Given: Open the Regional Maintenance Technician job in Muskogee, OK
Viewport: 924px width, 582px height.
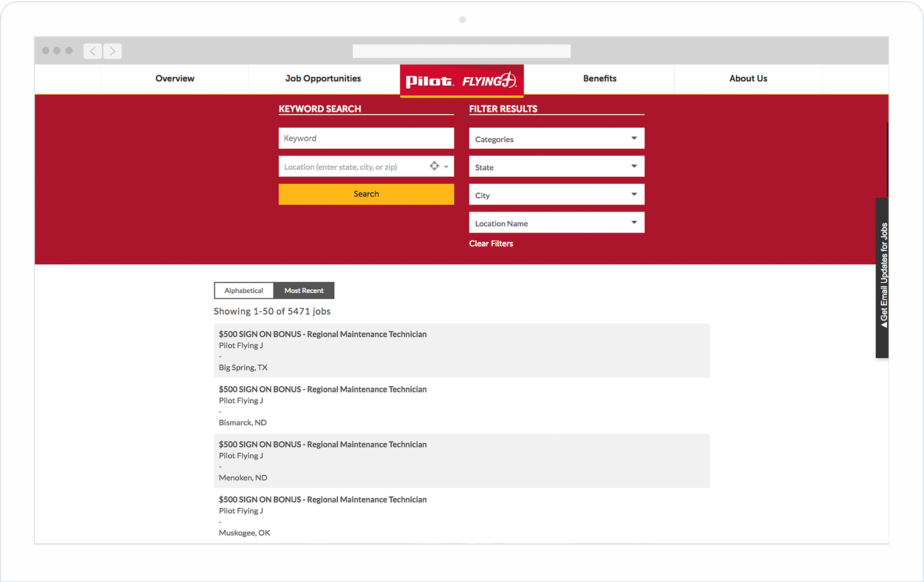Looking at the screenshot, I should click(323, 500).
